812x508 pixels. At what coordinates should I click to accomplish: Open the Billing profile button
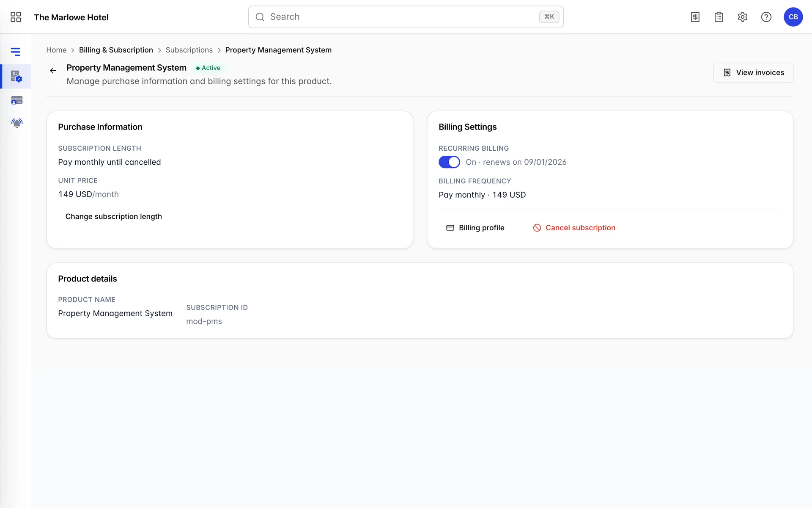[x=475, y=228]
